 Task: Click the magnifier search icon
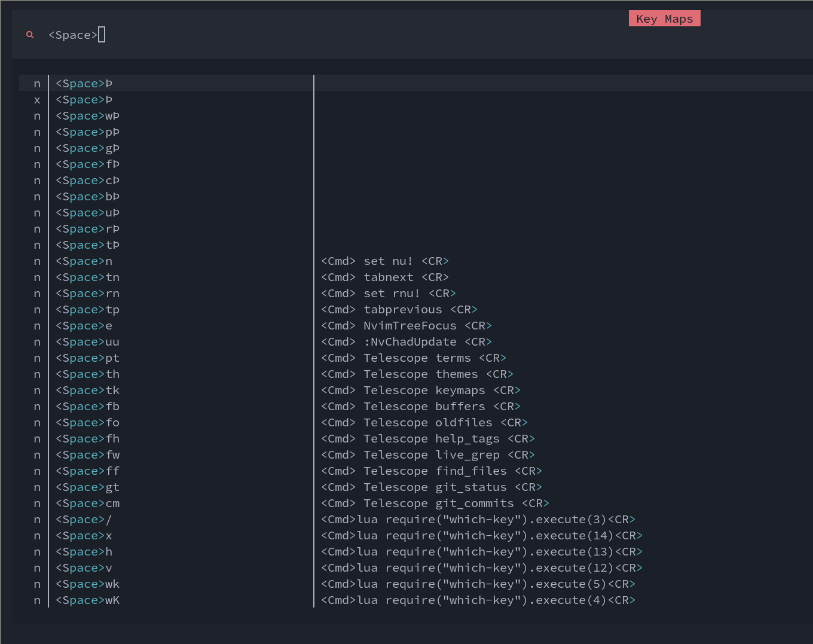click(x=30, y=35)
